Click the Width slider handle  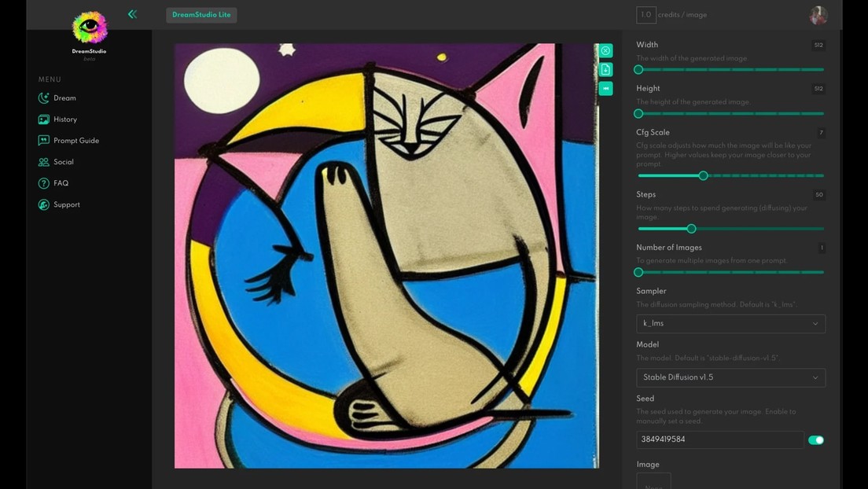tap(638, 70)
